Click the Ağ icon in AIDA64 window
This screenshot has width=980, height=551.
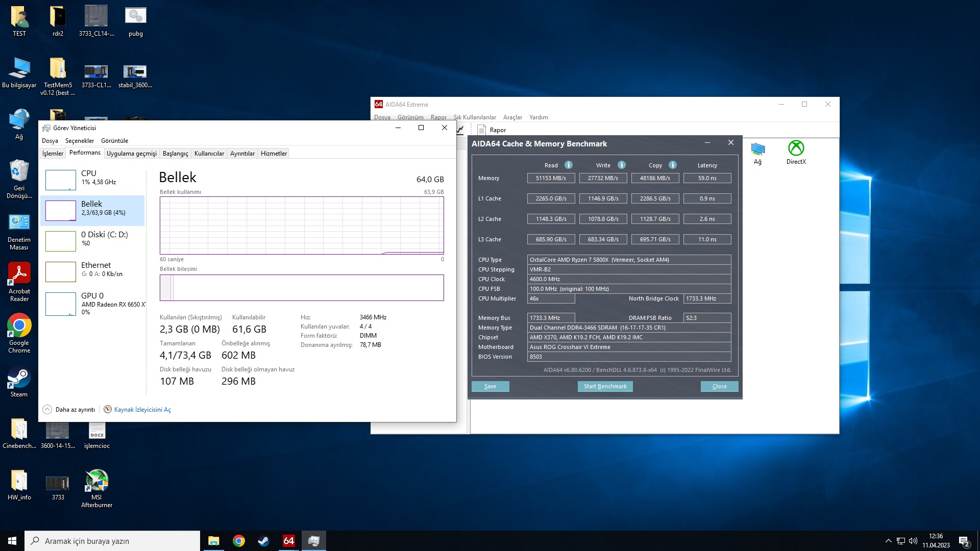pyautogui.click(x=757, y=153)
